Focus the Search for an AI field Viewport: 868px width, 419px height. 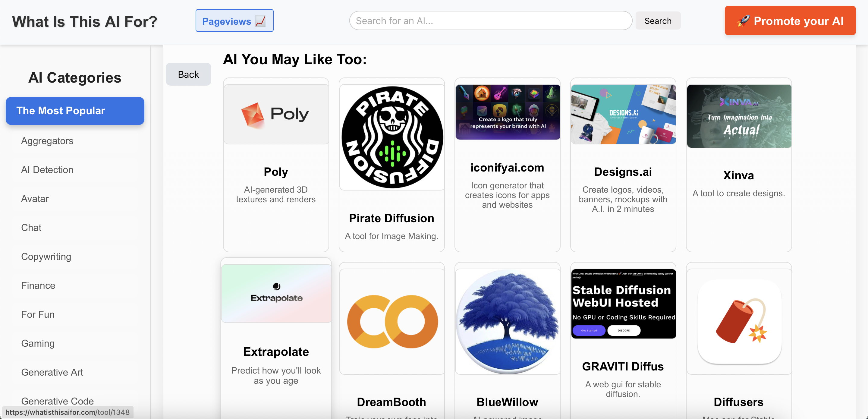coord(490,21)
